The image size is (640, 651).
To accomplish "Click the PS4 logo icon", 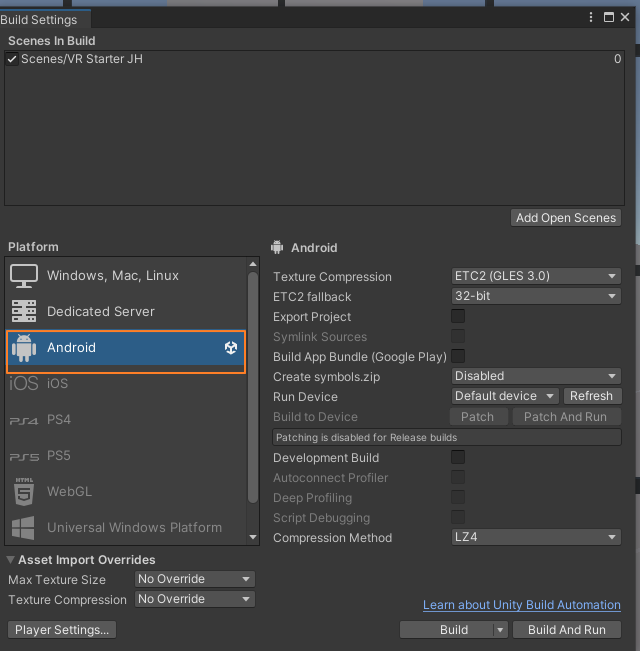I will [x=24, y=421].
